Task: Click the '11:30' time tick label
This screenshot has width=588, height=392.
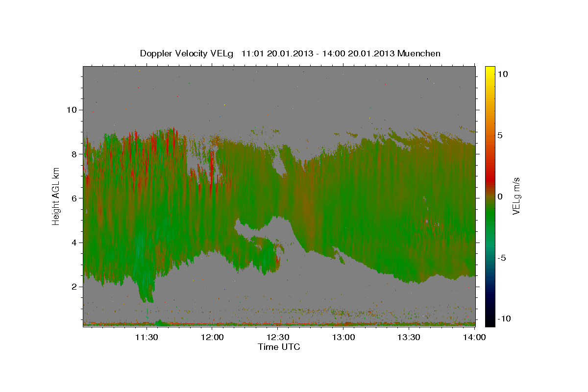Action: pyautogui.click(x=147, y=337)
